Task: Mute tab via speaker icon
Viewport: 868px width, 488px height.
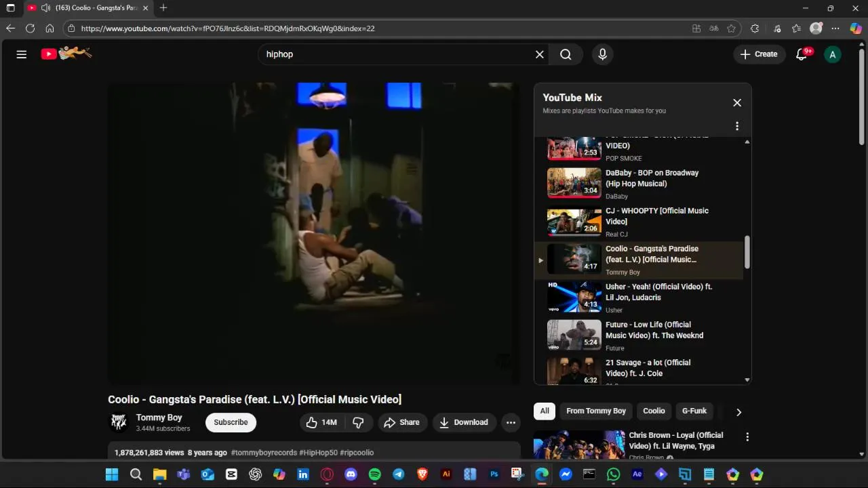Action: coord(45,8)
